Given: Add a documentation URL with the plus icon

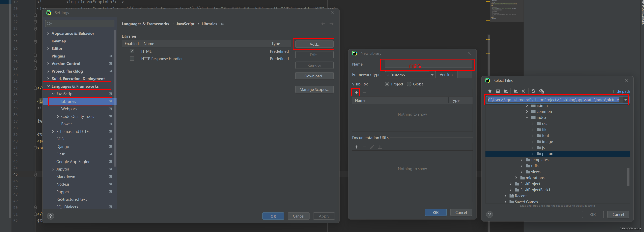Looking at the screenshot, I should pyautogui.click(x=356, y=147).
